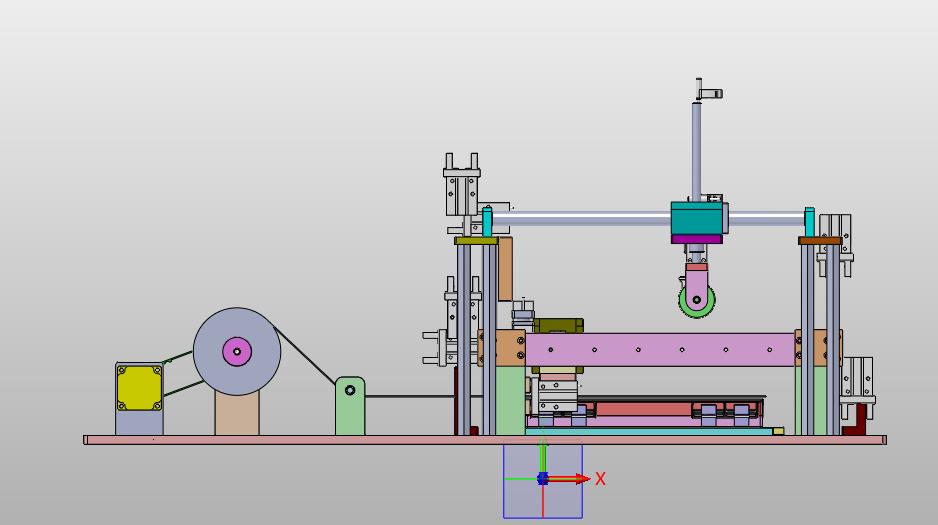Select the purple plate under teal carriage

coord(696,239)
